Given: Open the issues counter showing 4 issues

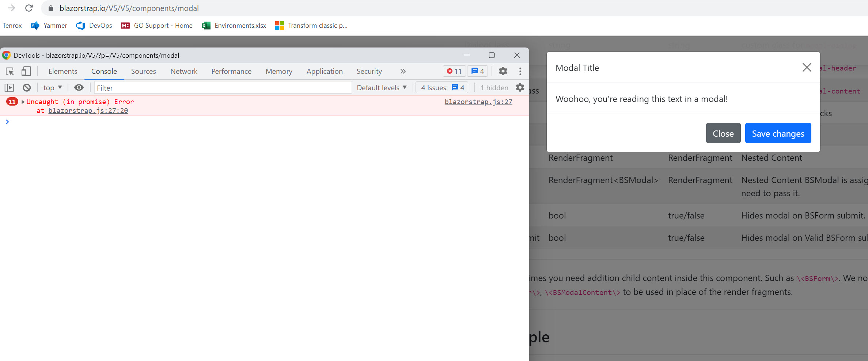Looking at the screenshot, I should 477,71.
